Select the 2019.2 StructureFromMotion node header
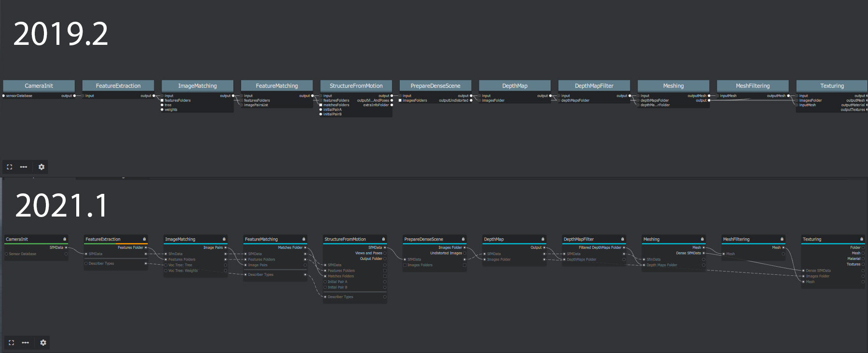868x353 pixels. pyautogui.click(x=356, y=86)
